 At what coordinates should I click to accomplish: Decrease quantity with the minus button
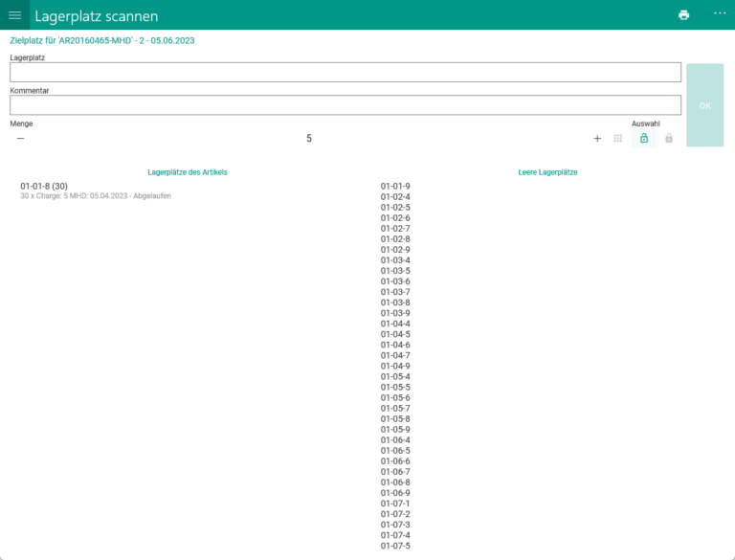click(20, 138)
